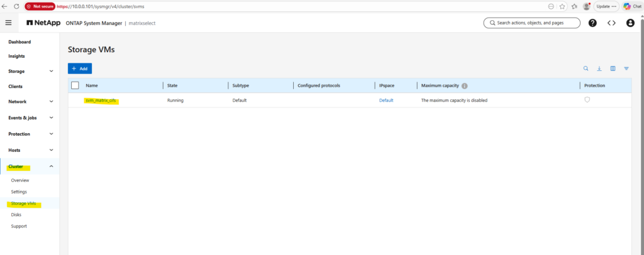Expand the Network navigation section
Image resolution: width=644 pixels, height=255 pixels.
pos(51,101)
